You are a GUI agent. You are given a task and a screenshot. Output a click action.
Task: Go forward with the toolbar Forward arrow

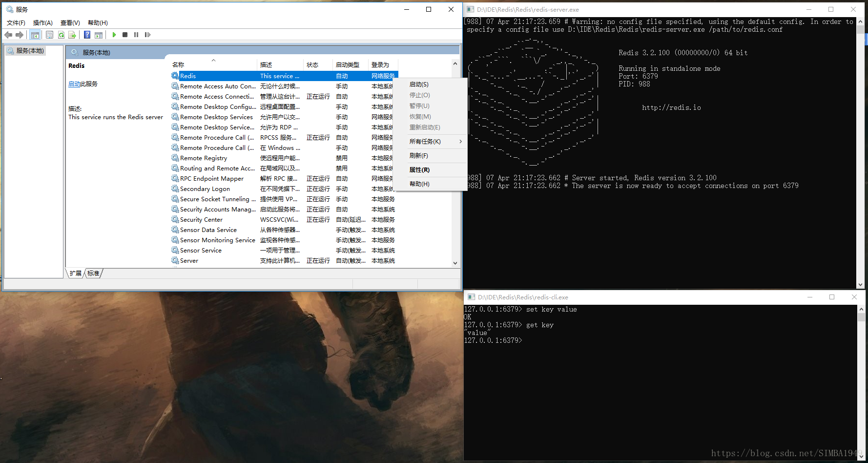[x=20, y=35]
